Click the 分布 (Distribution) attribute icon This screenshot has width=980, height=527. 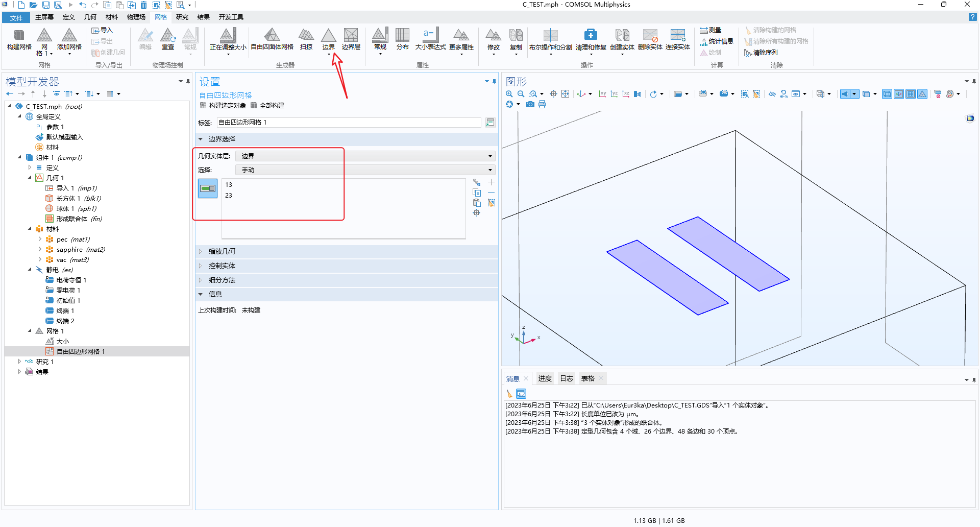[x=402, y=39]
